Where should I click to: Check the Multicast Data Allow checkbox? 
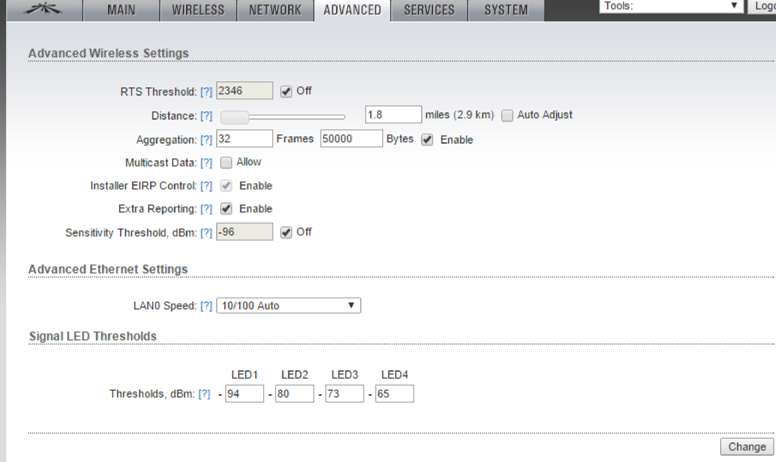coord(226,162)
